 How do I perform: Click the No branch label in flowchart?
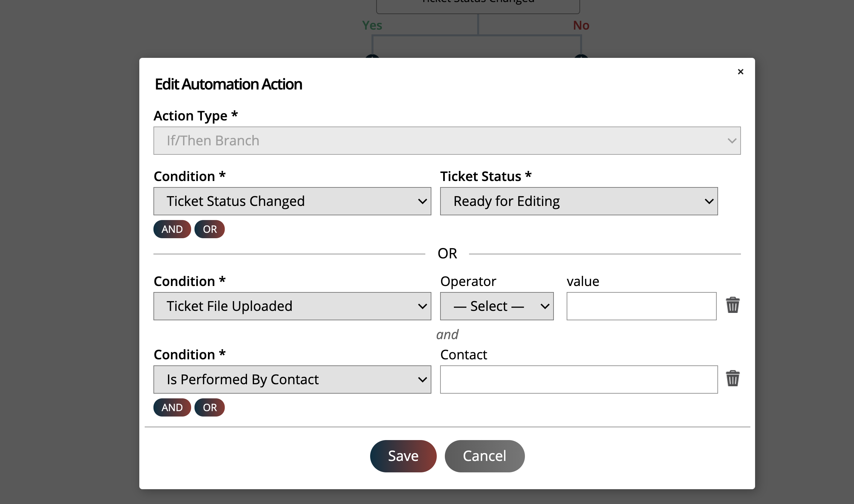(x=581, y=26)
